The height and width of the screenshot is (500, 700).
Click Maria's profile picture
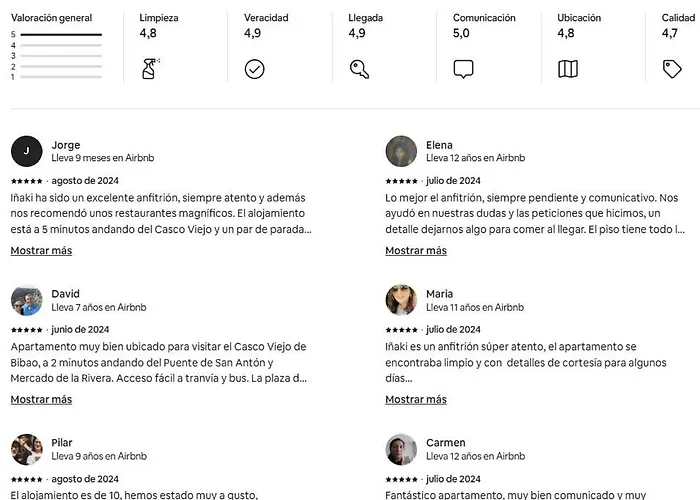pyautogui.click(x=401, y=300)
